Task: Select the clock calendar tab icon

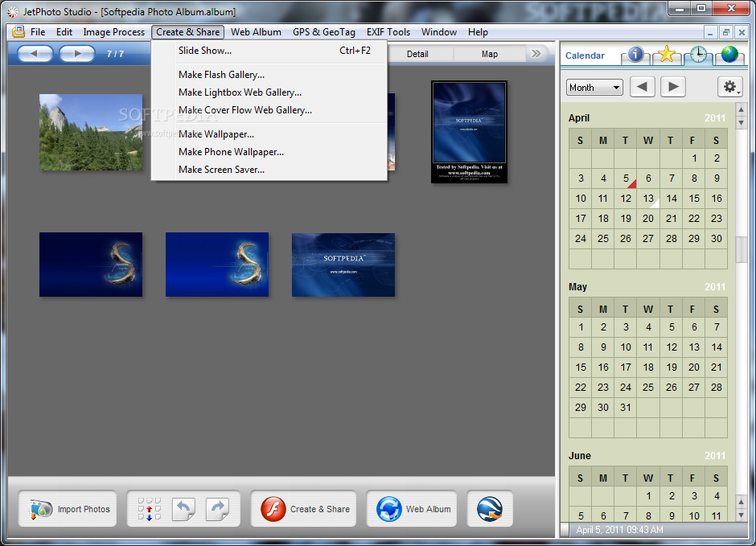Action: pos(698,55)
